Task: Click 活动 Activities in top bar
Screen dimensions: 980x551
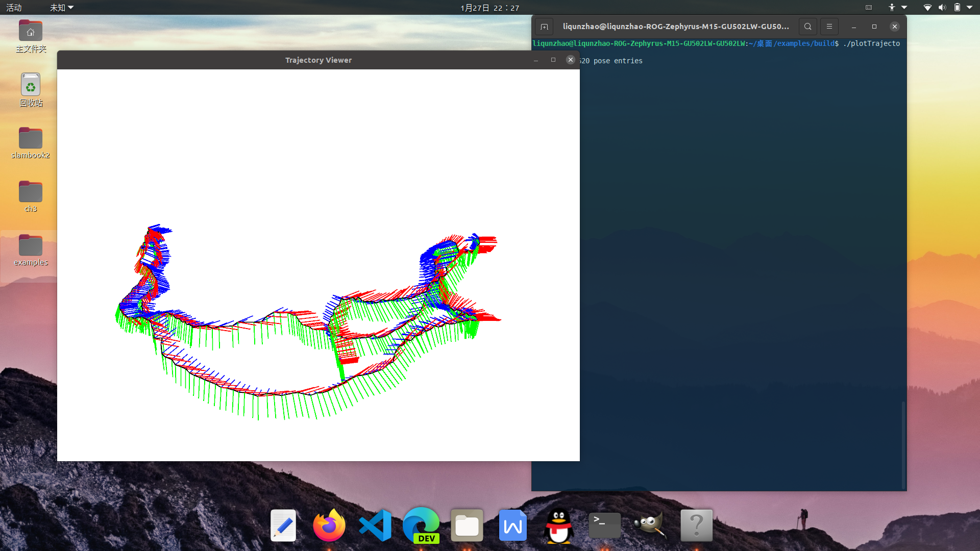Action: [14, 8]
